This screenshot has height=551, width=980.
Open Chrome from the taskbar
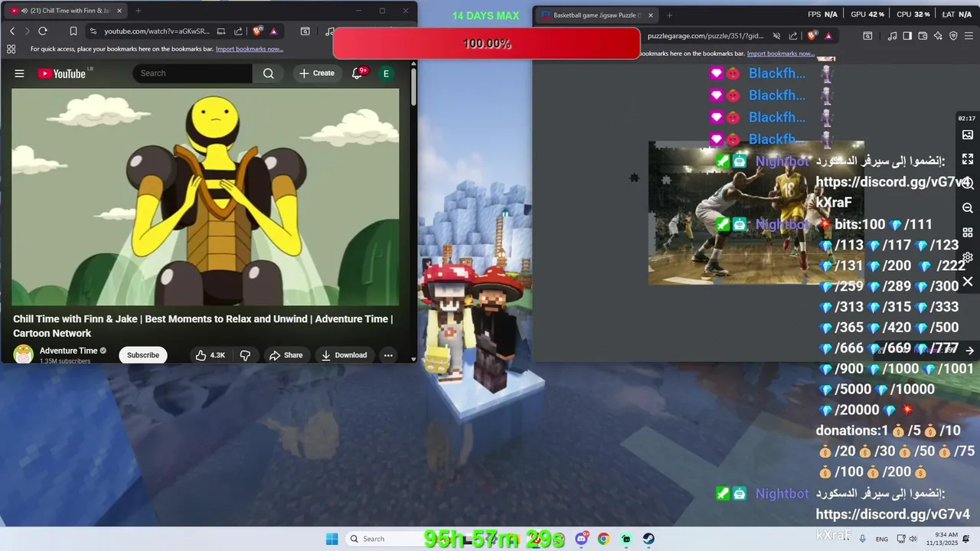point(603,539)
